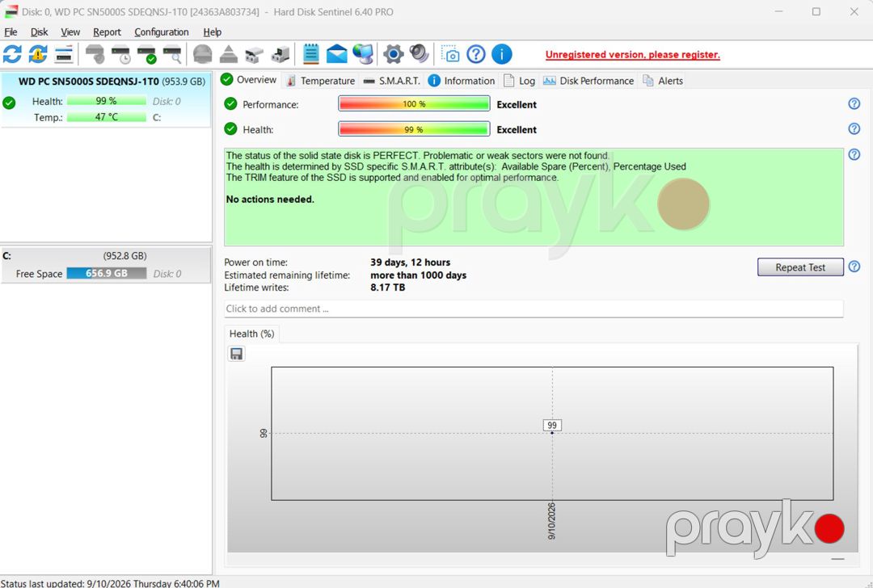Click the floppy save icon above health graph
This screenshot has width=873, height=588.
236,354
